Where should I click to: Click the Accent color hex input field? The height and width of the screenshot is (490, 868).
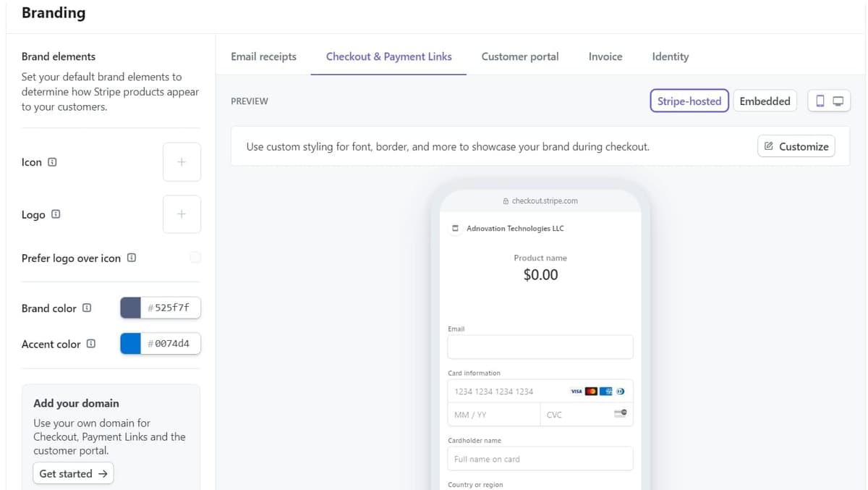click(x=171, y=344)
